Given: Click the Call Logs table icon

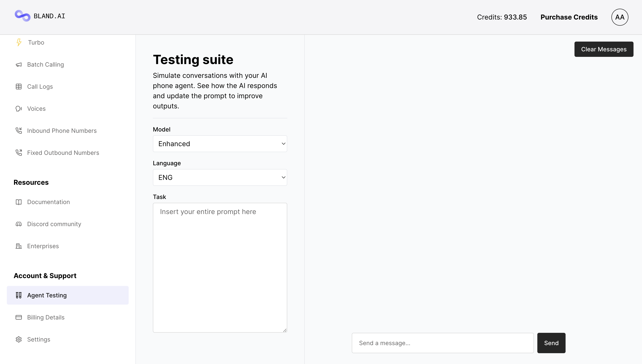Looking at the screenshot, I should click(x=19, y=87).
